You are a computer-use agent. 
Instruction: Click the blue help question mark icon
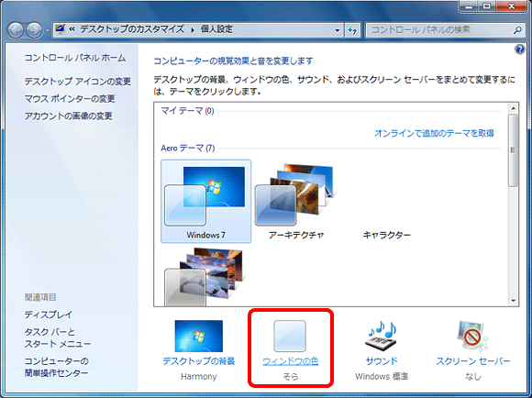[x=519, y=50]
